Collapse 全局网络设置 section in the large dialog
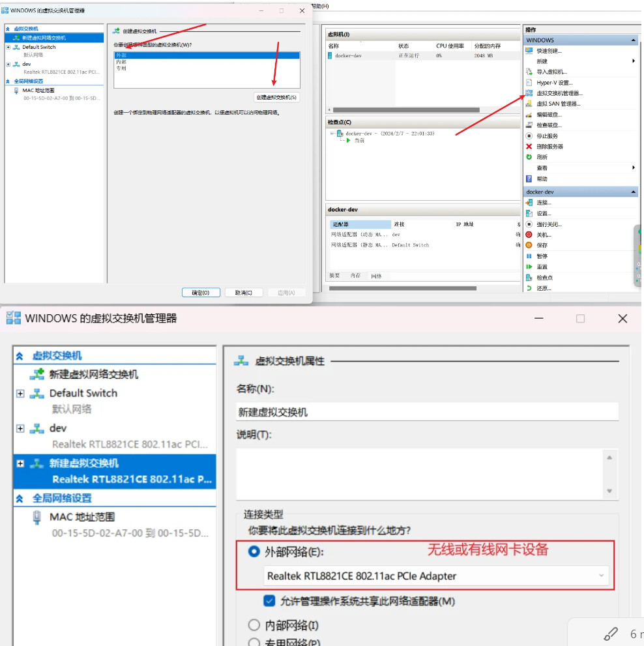Image resolution: width=644 pixels, height=646 pixels. tap(20, 499)
